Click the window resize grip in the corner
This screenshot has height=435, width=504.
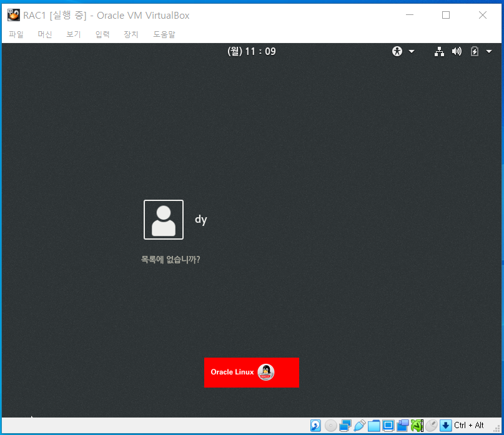(497, 429)
